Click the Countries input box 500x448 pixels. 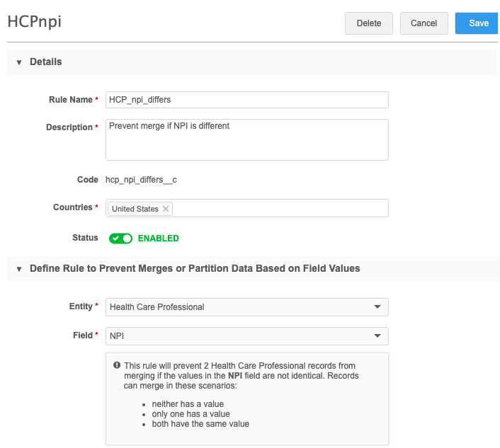point(280,208)
